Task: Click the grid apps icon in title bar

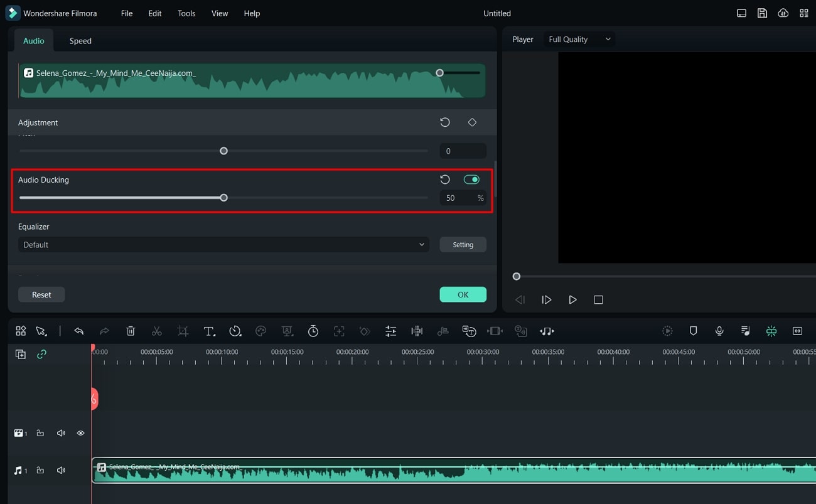Action: coord(803,13)
